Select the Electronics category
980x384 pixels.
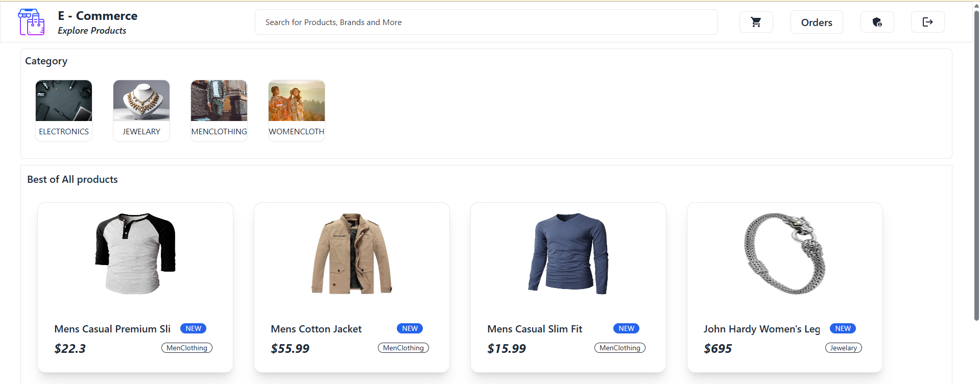click(64, 110)
